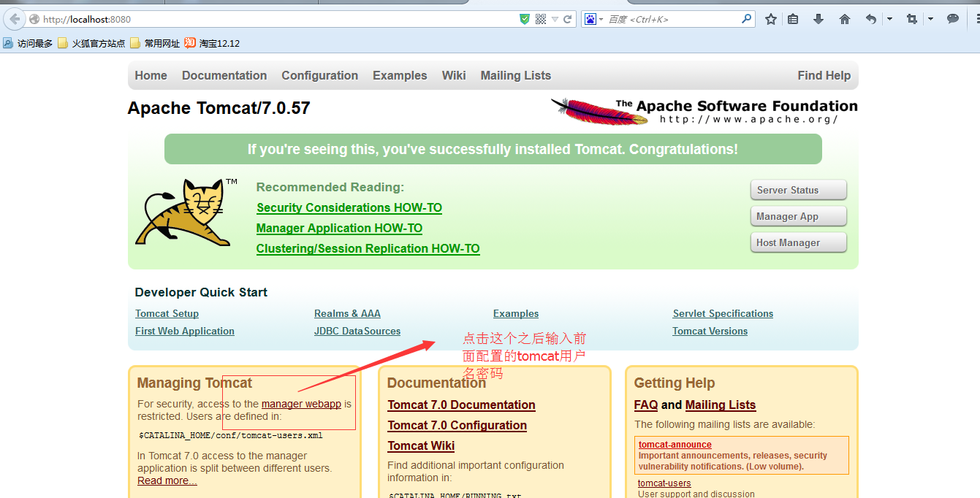Open Mailing Lists link under Getting Help
The image size is (980, 498).
pos(721,405)
